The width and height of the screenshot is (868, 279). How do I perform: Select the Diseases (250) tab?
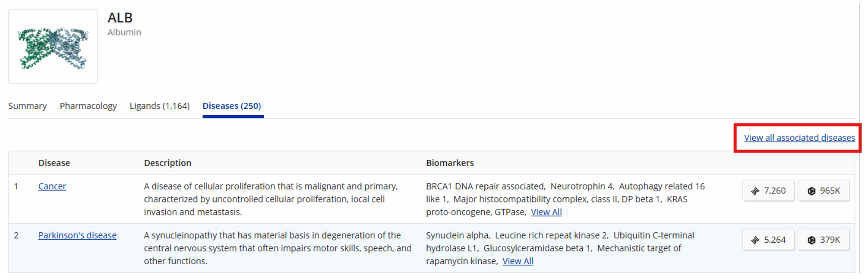[232, 106]
